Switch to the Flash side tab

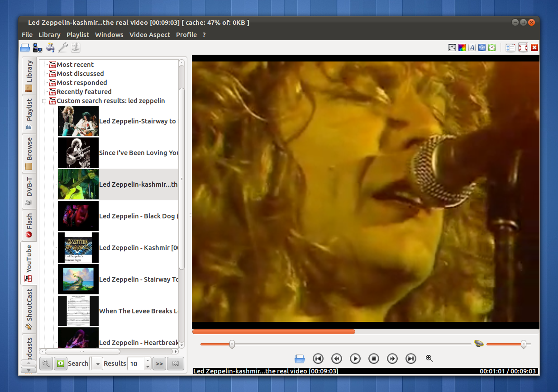(29, 225)
